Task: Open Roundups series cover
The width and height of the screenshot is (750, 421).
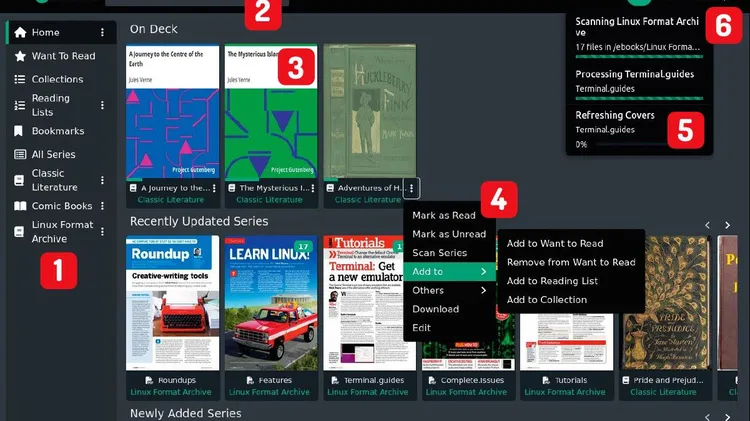Action: pos(173,303)
